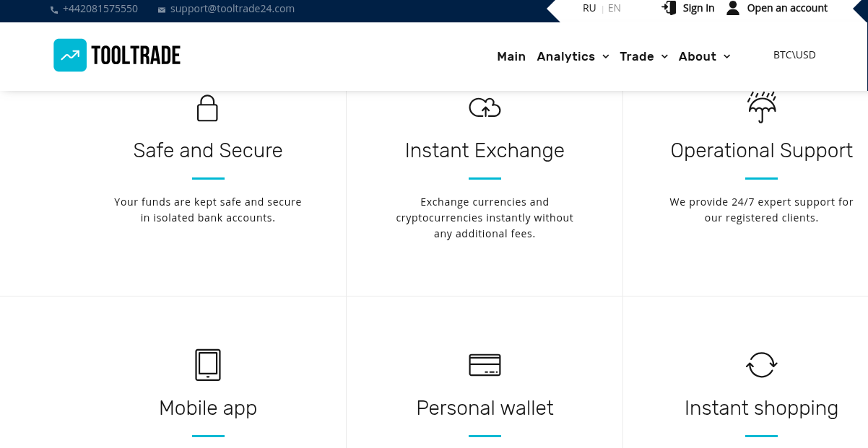868x448 pixels.
Task: Go to the Main menu item
Action: click(x=511, y=56)
